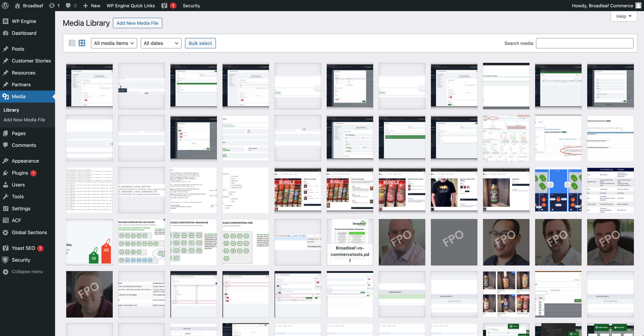Click the ACF fields icon
Screen dimensions: 644x336
[x=6, y=220]
